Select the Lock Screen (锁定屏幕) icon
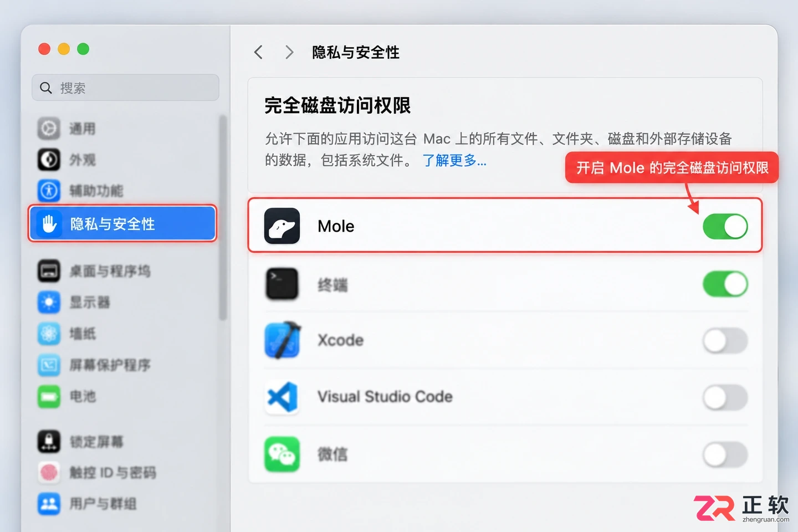This screenshot has width=798, height=532. pyautogui.click(x=49, y=442)
